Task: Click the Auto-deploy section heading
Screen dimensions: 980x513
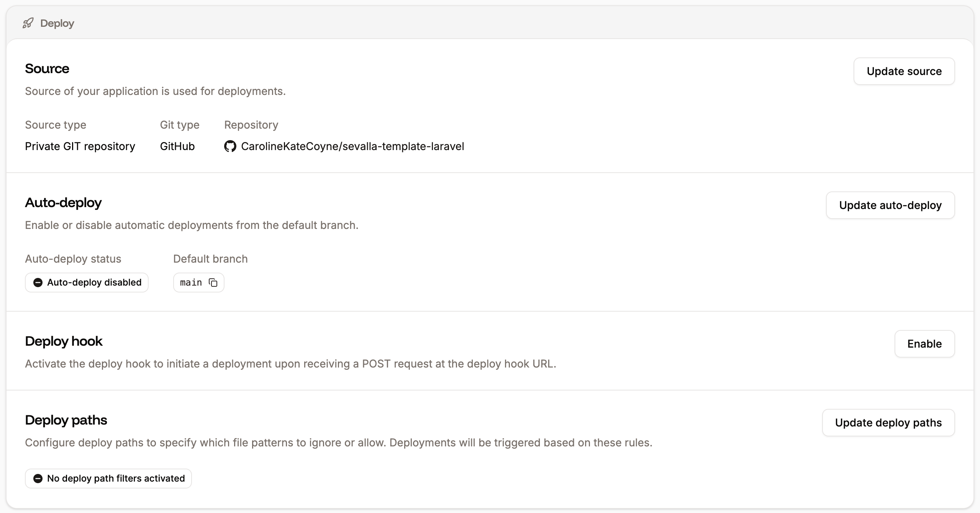Action: point(63,203)
